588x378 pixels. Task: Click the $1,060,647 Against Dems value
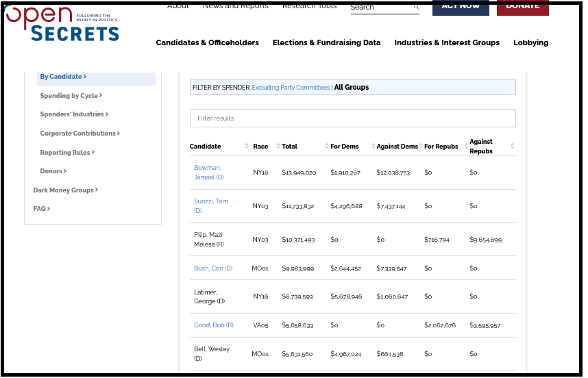pyautogui.click(x=392, y=297)
